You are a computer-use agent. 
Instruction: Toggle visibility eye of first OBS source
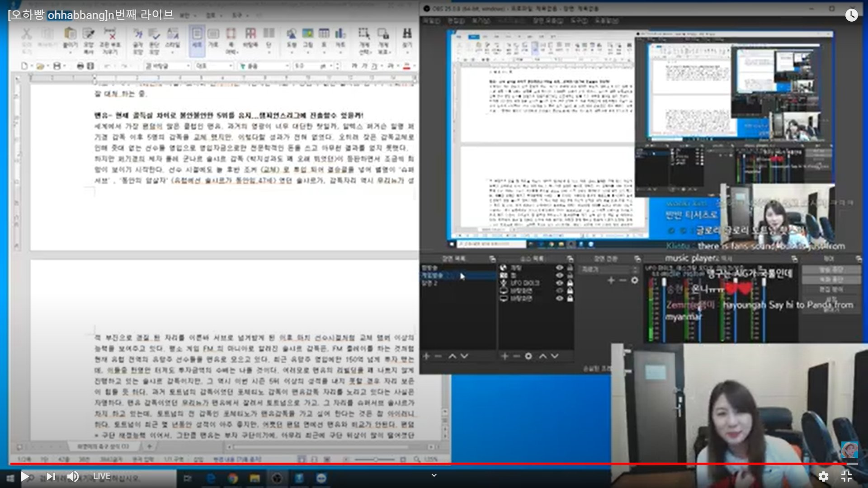pyautogui.click(x=560, y=267)
